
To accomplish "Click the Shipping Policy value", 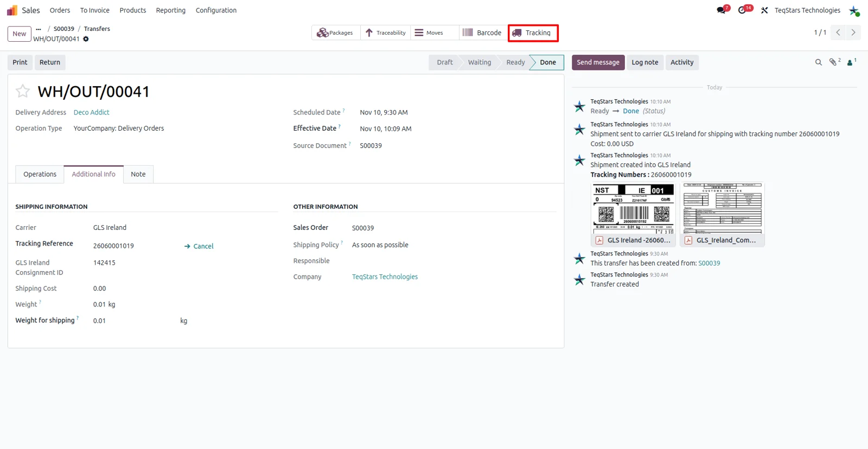I will click(380, 245).
